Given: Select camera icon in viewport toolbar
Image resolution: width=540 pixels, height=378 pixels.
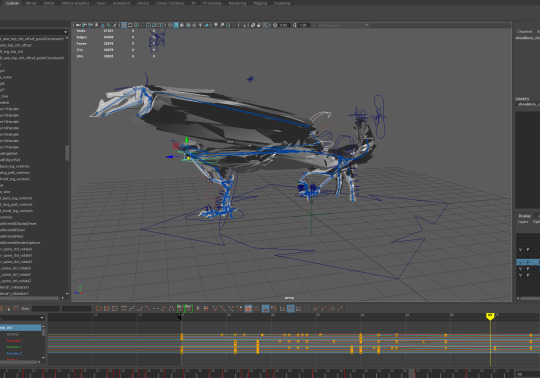Looking at the screenshot, I should [x=78, y=25].
